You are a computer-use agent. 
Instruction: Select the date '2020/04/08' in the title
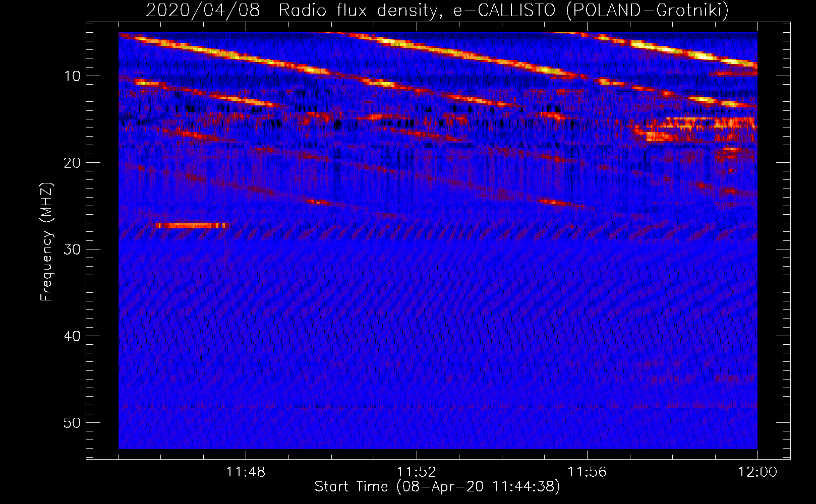[x=203, y=10]
